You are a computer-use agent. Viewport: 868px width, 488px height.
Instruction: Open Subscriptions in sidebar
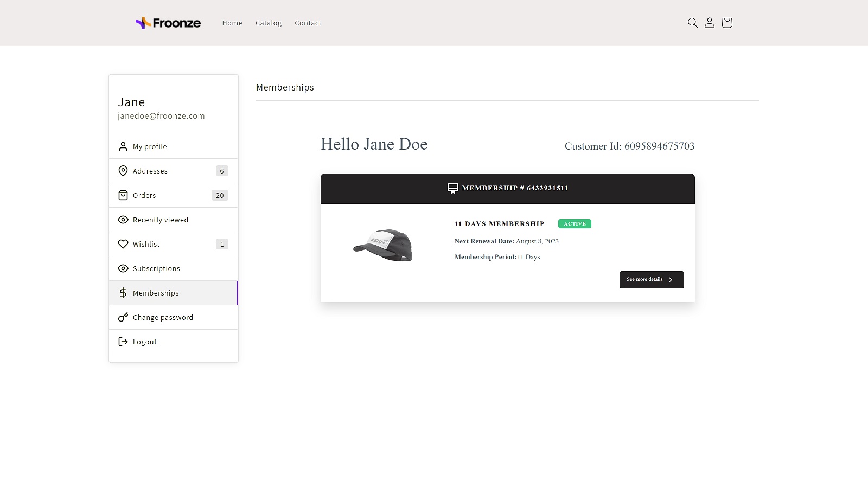174,268
